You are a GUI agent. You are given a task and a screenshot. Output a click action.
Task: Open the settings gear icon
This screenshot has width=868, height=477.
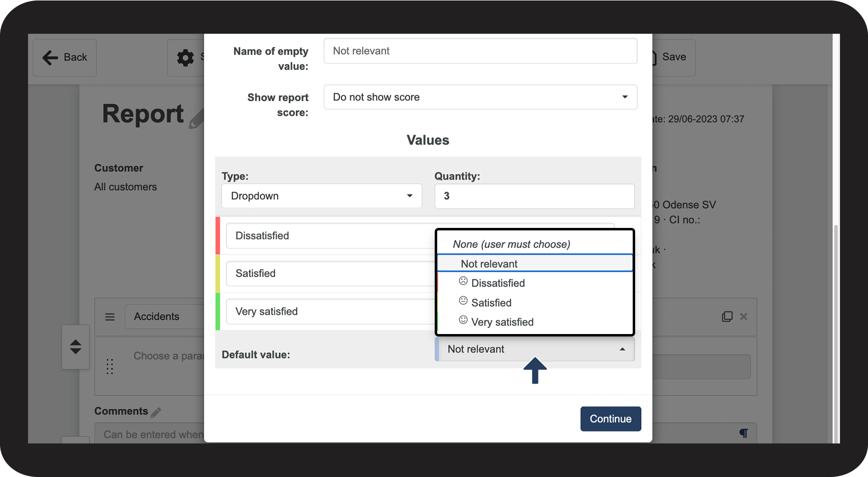pos(185,57)
